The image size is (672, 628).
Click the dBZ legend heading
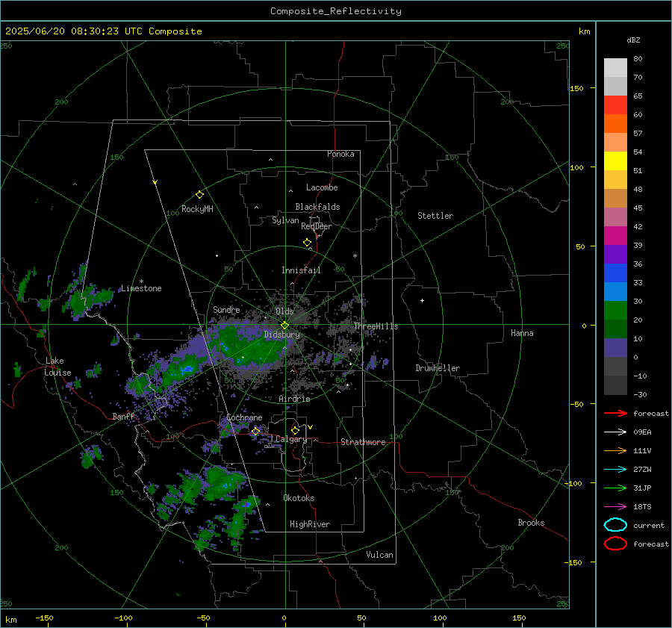coord(633,40)
